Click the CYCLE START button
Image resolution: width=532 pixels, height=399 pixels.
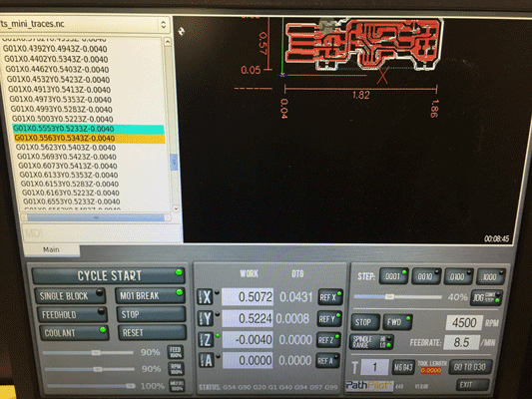pyautogui.click(x=109, y=275)
